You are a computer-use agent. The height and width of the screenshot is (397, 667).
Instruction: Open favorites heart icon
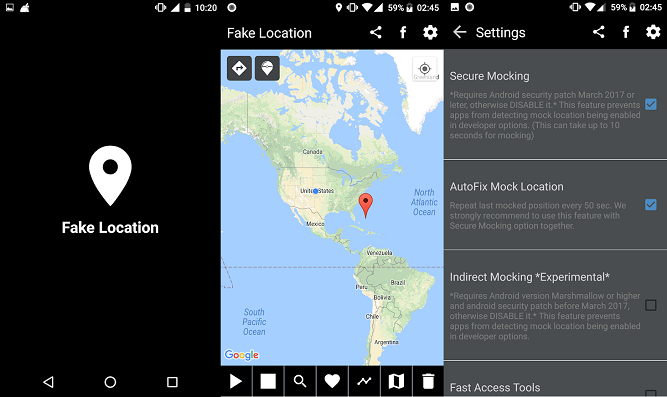[332, 381]
